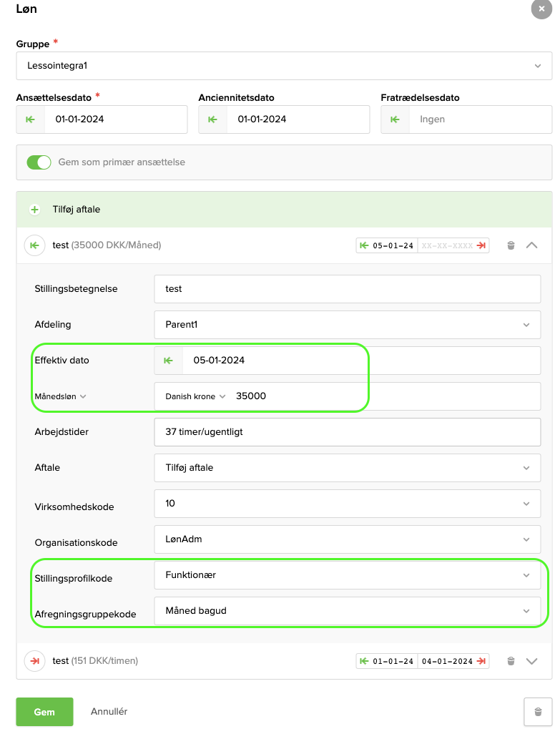Image resolution: width=560 pixels, height=734 pixels.
Task: Delete the 151 DKK/timen agreement via trash icon
Action: coord(511,661)
